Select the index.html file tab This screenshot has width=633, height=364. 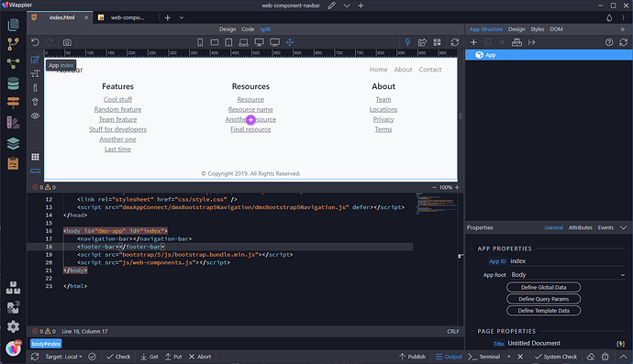click(60, 17)
